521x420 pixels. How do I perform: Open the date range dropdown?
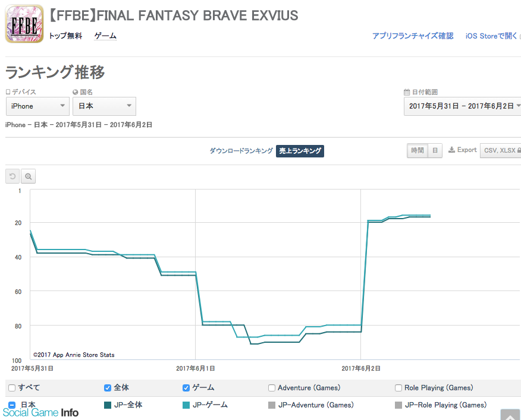[x=463, y=106]
